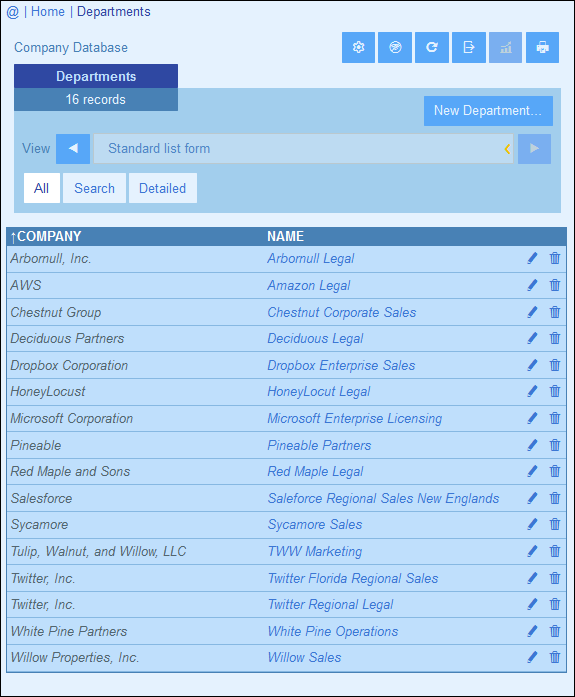Switch to the Search tab

94,188
